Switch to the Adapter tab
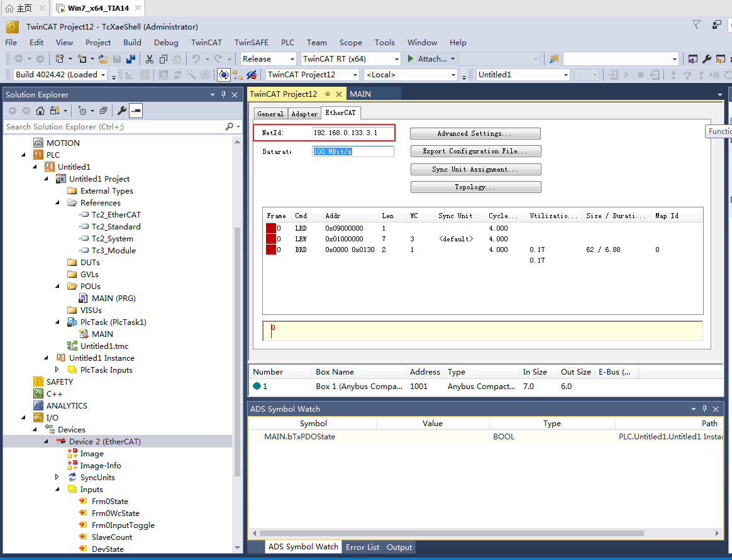The width and height of the screenshot is (732, 560). (x=304, y=114)
